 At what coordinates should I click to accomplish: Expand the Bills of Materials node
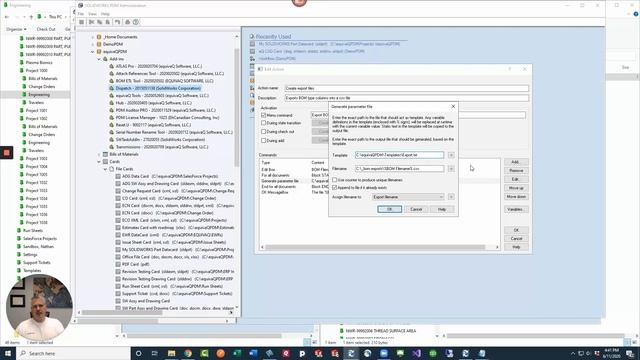(99, 154)
